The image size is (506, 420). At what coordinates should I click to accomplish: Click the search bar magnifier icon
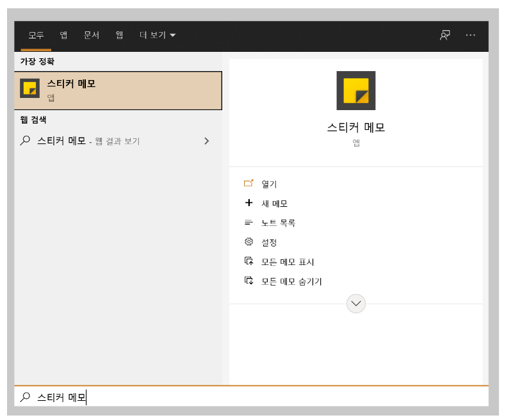coord(25,397)
